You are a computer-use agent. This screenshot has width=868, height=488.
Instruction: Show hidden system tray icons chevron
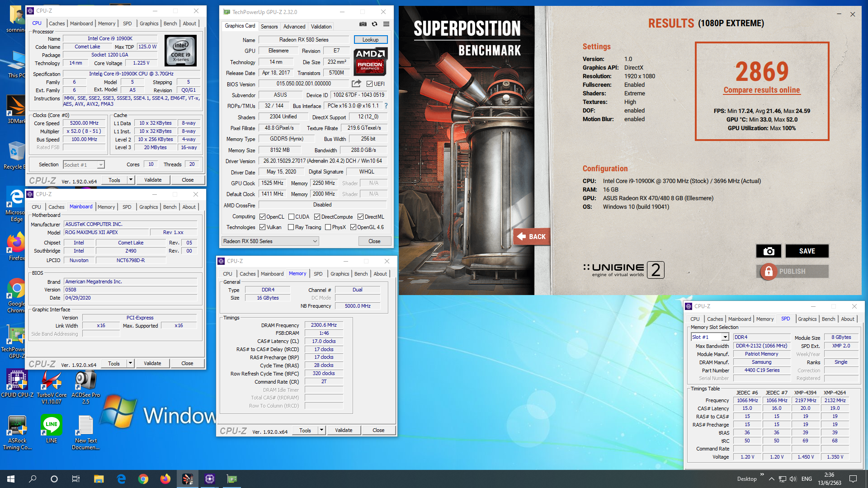[772, 479]
